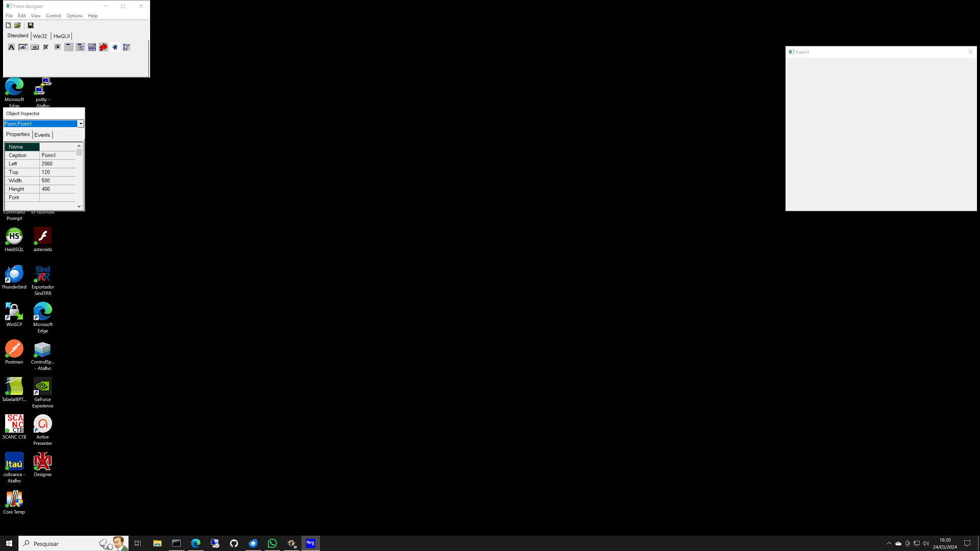The width and height of the screenshot is (980, 551).
Task: Select the Group box control tool
Action: point(69,47)
